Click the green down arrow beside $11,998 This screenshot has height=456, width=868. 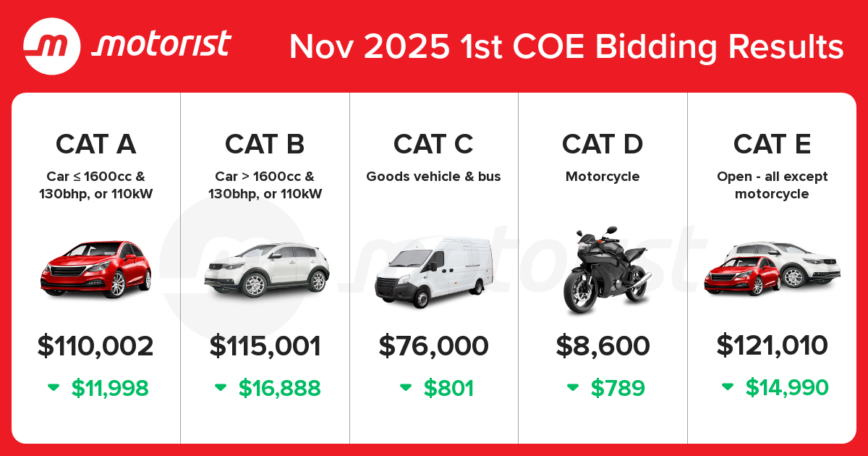[54, 388]
